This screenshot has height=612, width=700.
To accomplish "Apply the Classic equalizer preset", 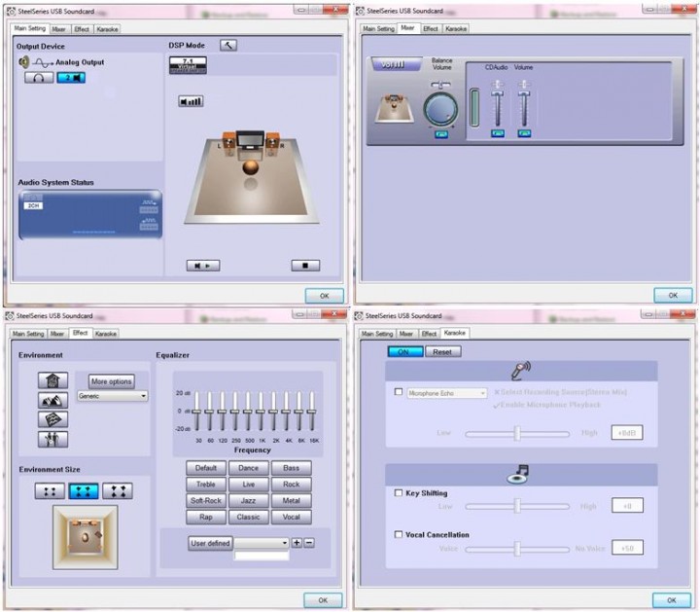I will point(249,517).
